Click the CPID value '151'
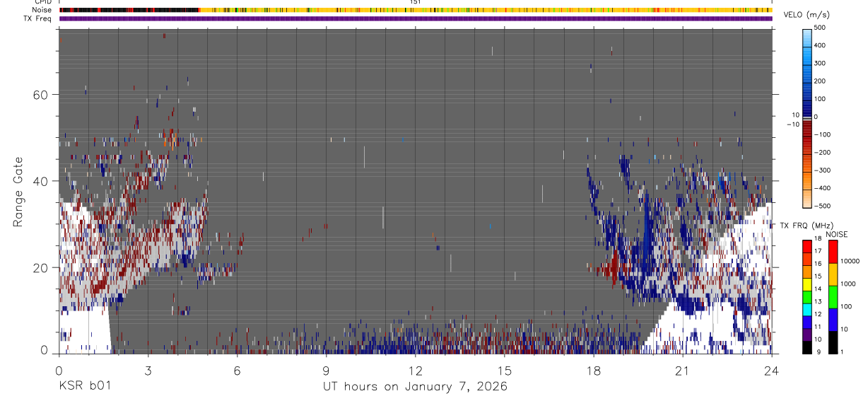 (416, 3)
